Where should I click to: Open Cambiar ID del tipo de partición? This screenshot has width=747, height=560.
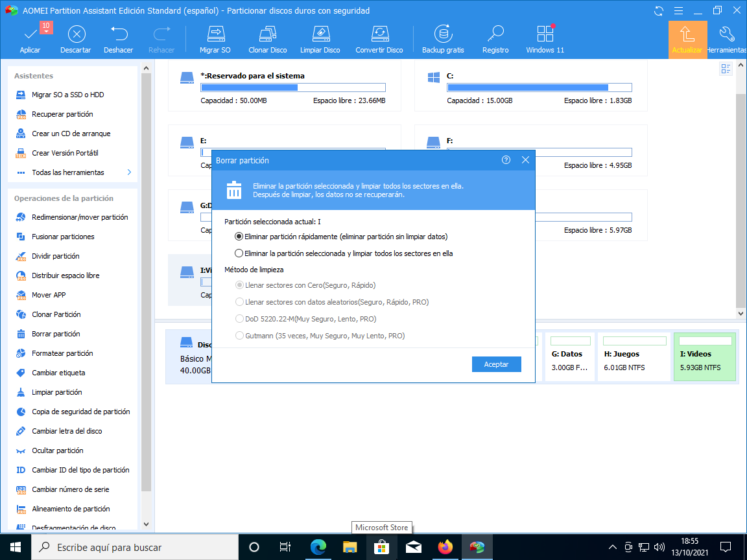(80, 470)
